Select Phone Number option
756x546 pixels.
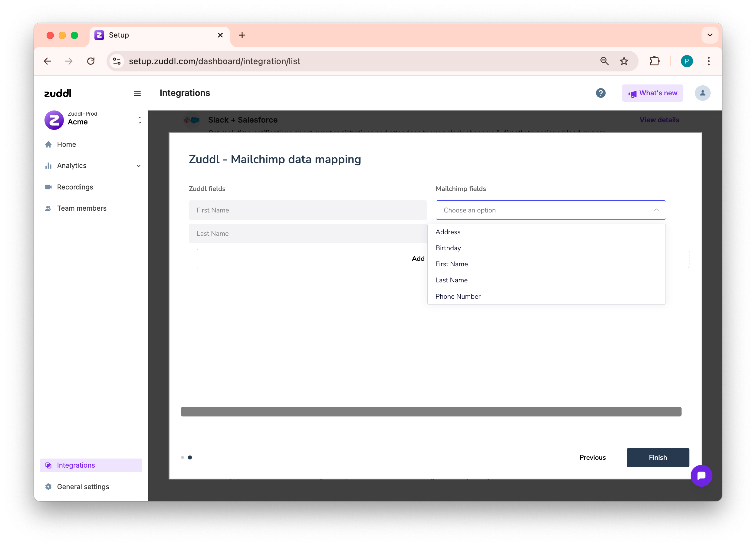458,296
